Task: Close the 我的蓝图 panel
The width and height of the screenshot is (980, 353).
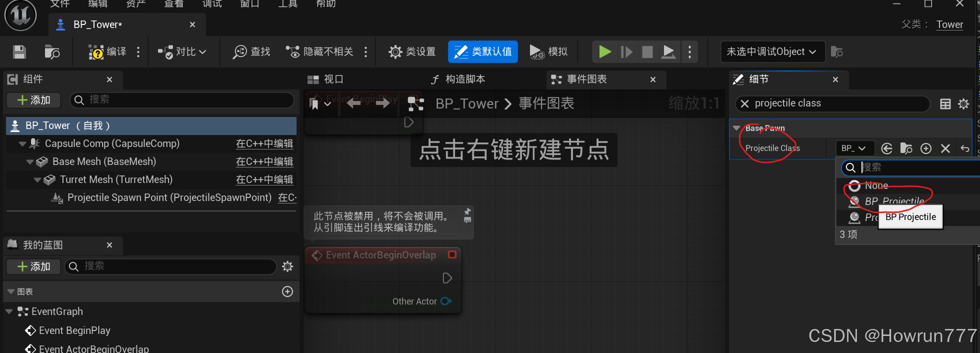Action: [109, 245]
